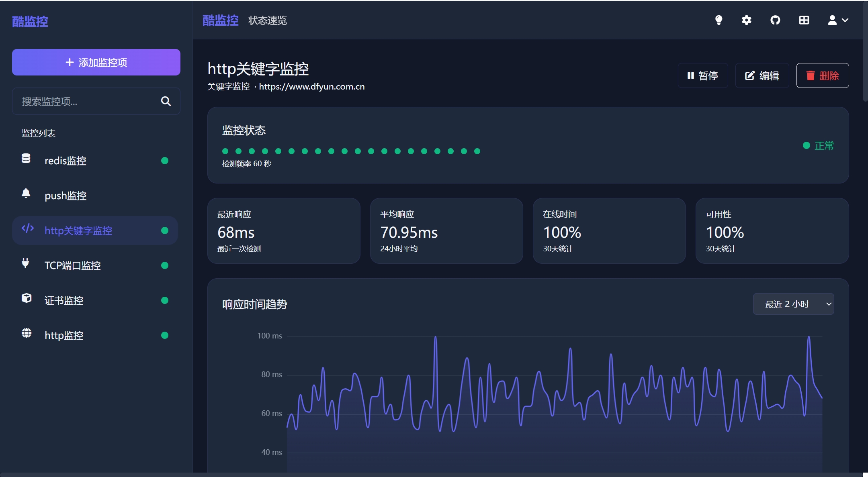Click the 编辑 edit button

[762, 75]
